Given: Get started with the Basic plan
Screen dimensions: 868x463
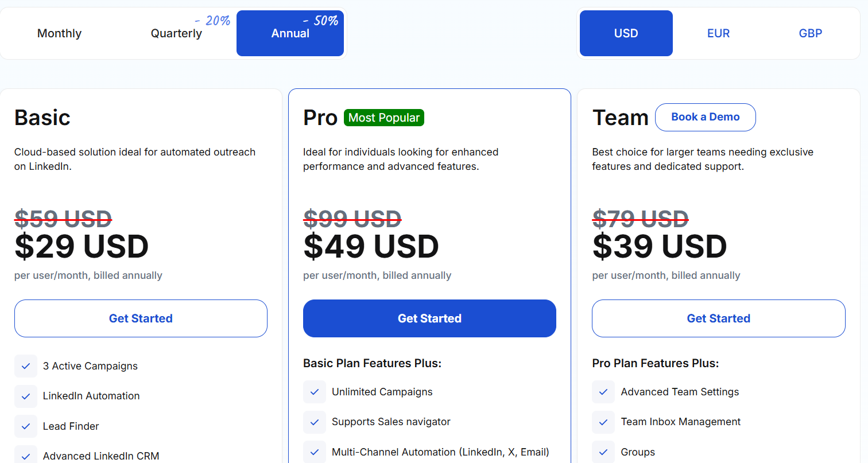Looking at the screenshot, I should coord(141,318).
